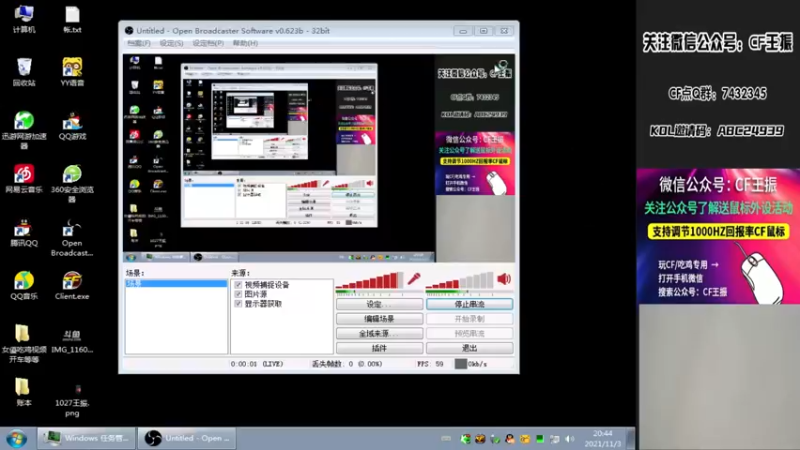
Task: Open the Windows Start menu orb
Action: [16, 438]
